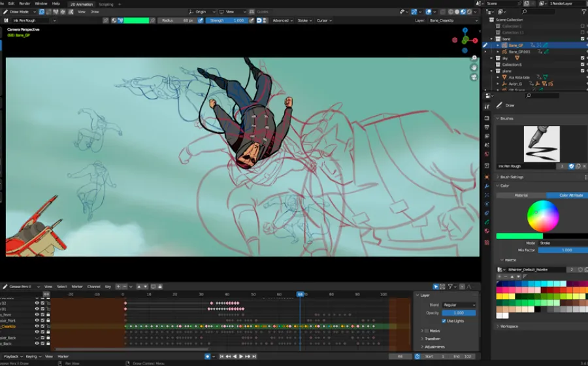
Task: Open the Window menu
Action: (x=41, y=4)
